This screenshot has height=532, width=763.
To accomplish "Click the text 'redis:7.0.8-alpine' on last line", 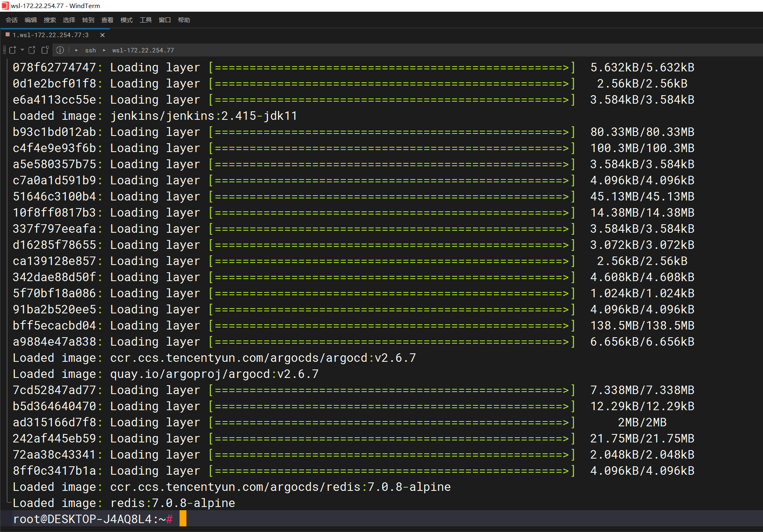I will (173, 503).
